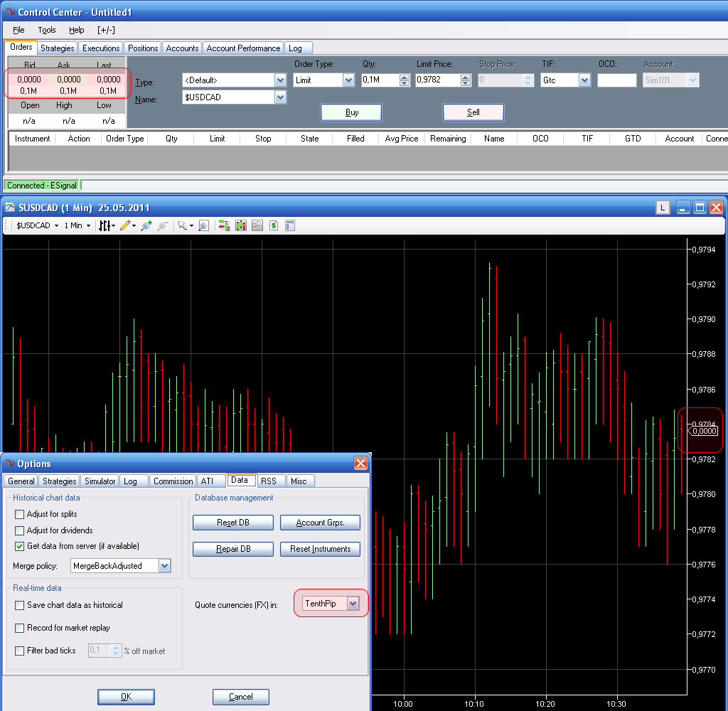The height and width of the screenshot is (711, 728).
Task: Click the zoom in magnifier icon
Action: pyautogui.click(x=146, y=225)
